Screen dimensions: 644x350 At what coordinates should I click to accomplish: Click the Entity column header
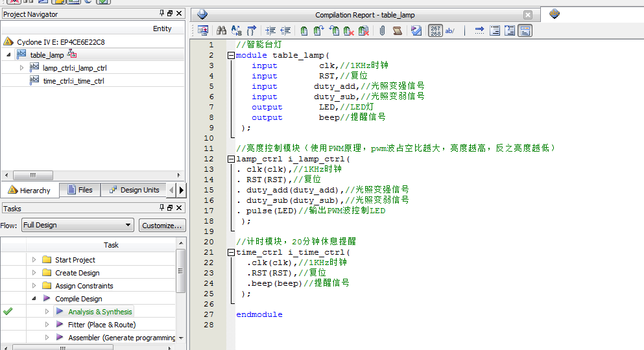tap(162, 29)
